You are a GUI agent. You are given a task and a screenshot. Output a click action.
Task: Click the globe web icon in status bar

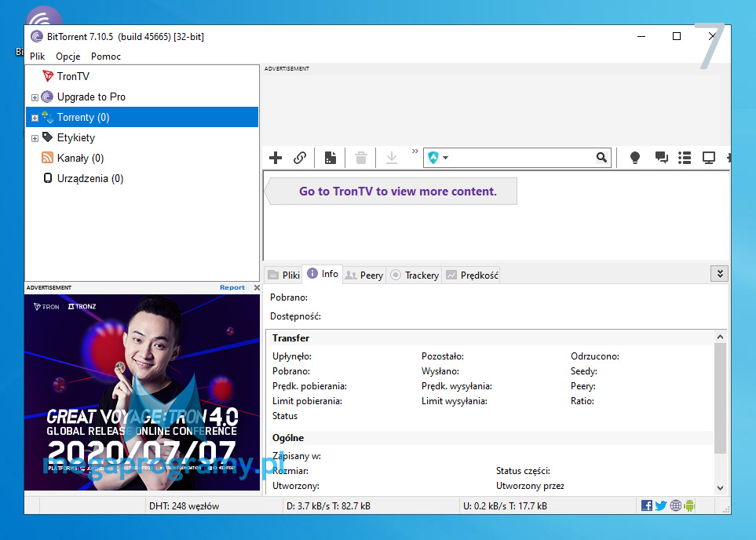pyautogui.click(x=675, y=505)
